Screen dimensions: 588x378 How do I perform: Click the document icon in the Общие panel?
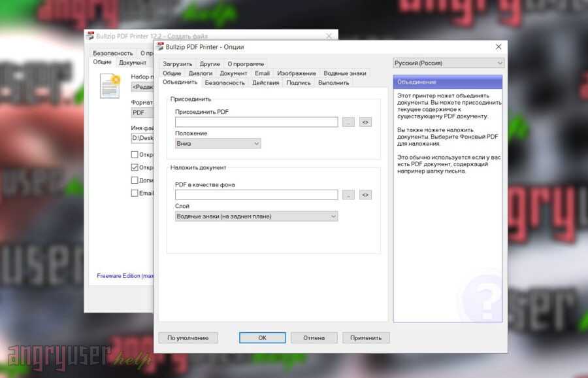(x=110, y=86)
